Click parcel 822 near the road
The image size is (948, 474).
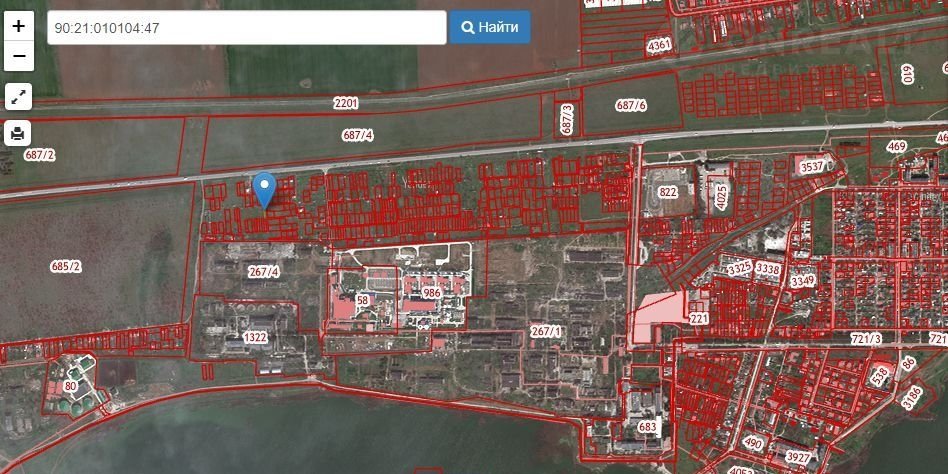668,191
